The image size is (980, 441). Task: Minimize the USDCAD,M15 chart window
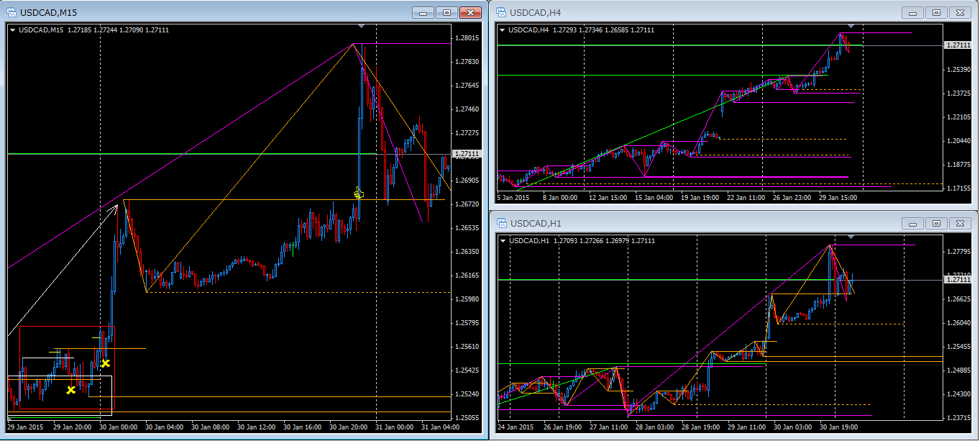tap(423, 12)
